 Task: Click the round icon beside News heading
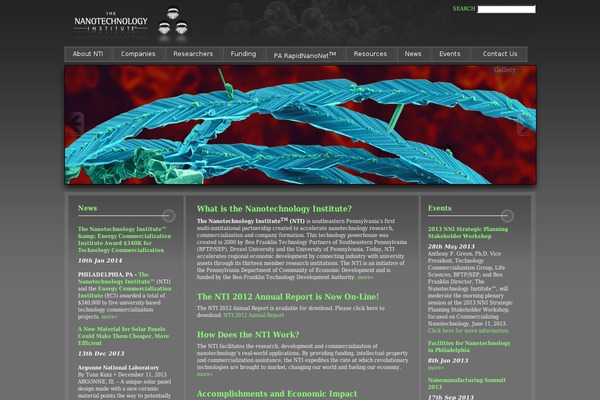(169, 216)
